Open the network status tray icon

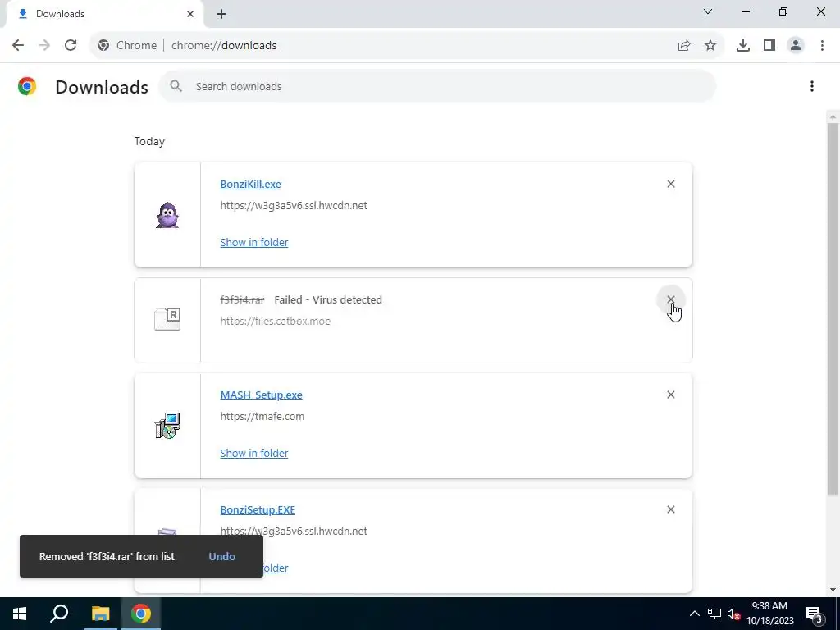[714, 614]
